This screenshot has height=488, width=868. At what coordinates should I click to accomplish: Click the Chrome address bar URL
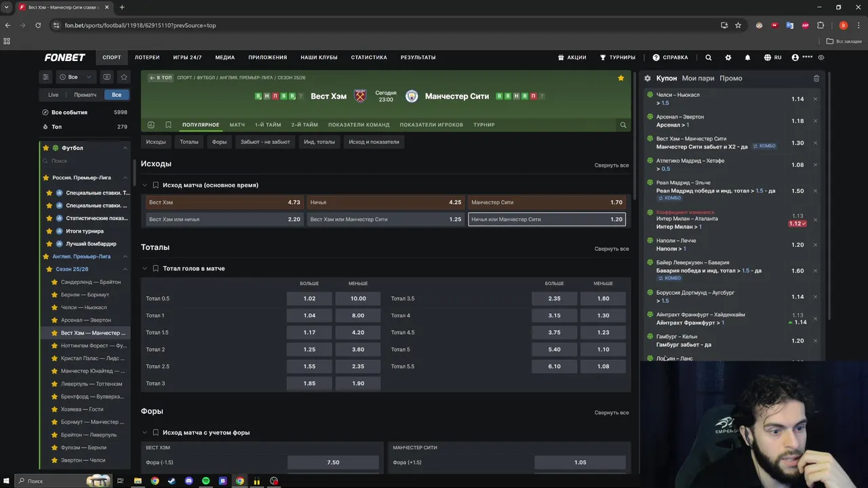[x=140, y=25]
